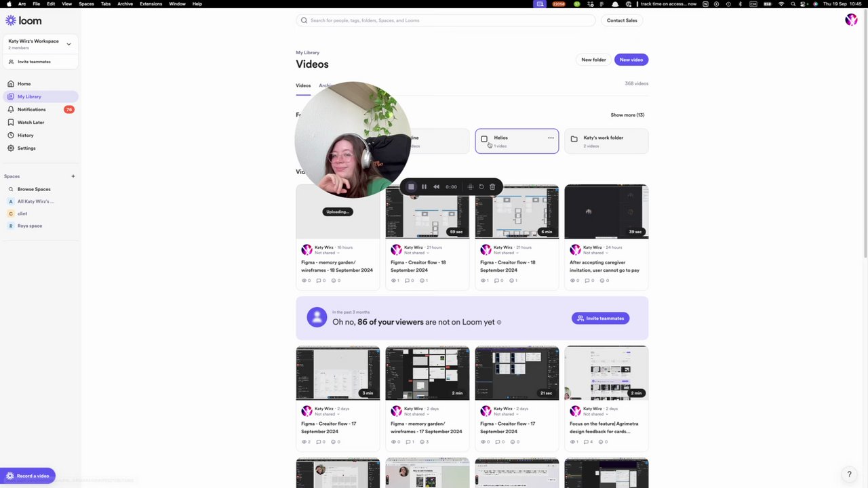Click the info icon after 'not on Loom yet'
Screen dimensions: 868x488
click(499, 322)
